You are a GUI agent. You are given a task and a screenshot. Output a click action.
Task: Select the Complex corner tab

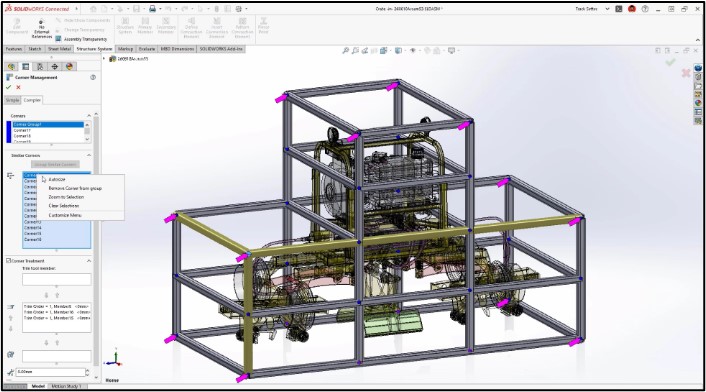click(x=32, y=100)
